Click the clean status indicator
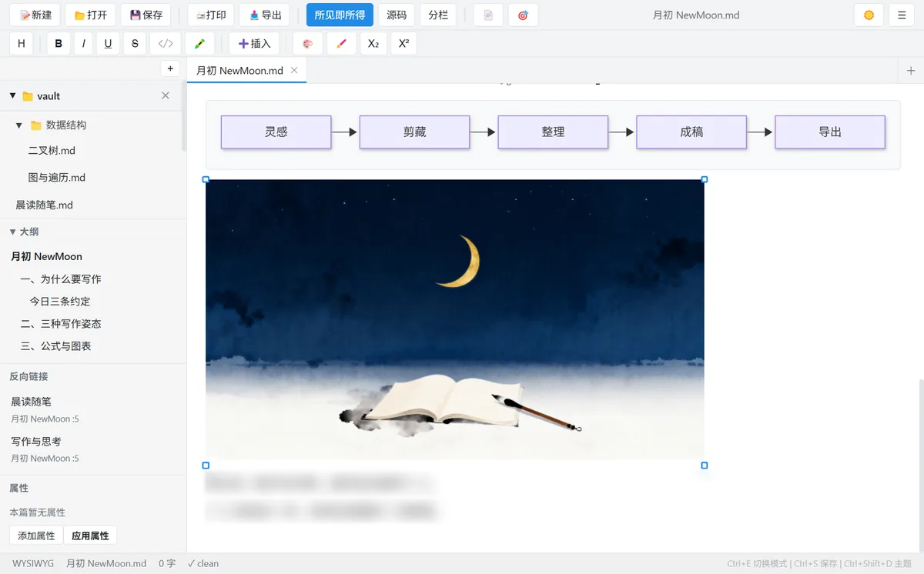The width and height of the screenshot is (924, 574). 203,564
